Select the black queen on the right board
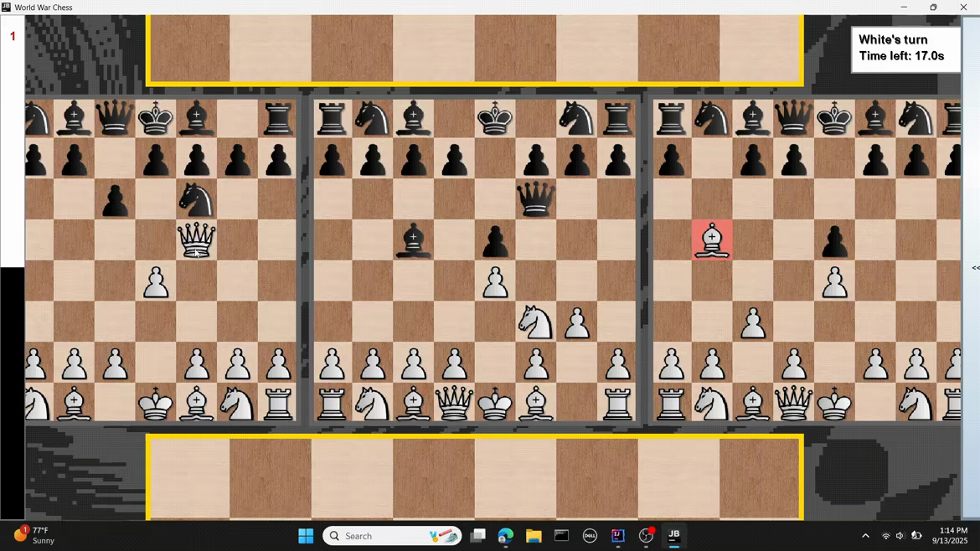 (794, 118)
